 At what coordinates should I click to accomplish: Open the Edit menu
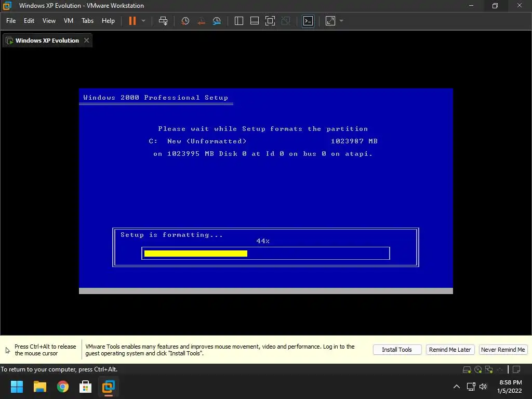[x=29, y=21]
